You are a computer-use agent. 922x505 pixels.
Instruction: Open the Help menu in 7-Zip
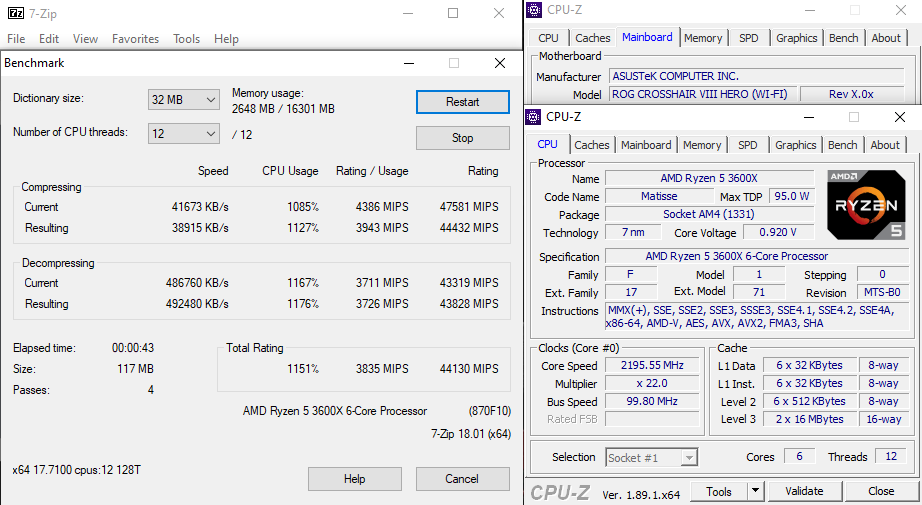point(226,39)
